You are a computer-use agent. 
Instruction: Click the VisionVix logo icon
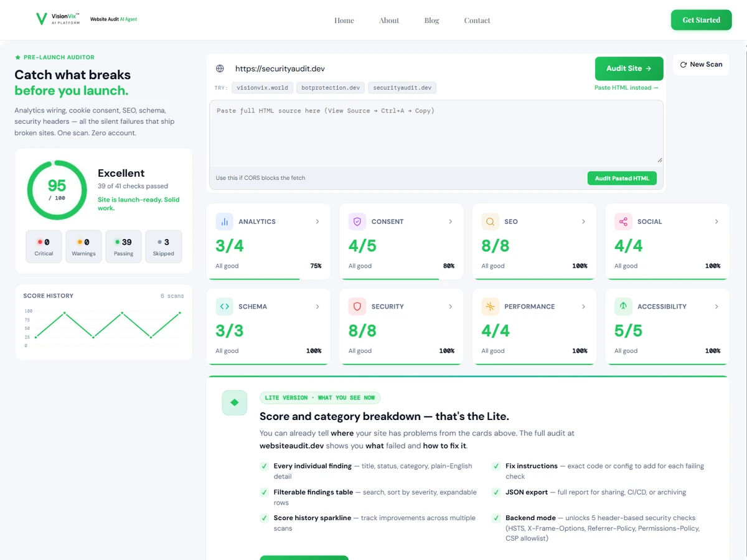coord(42,19)
